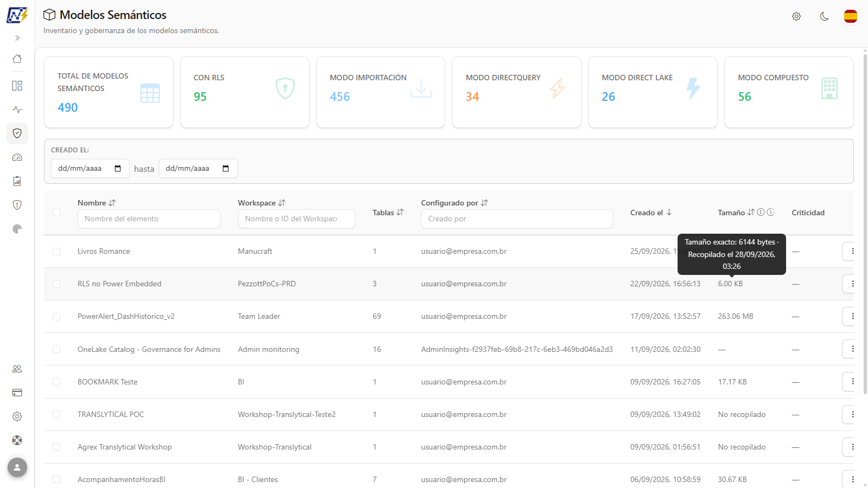Open the home icon in sidebar
The image size is (868, 488).
17,59
